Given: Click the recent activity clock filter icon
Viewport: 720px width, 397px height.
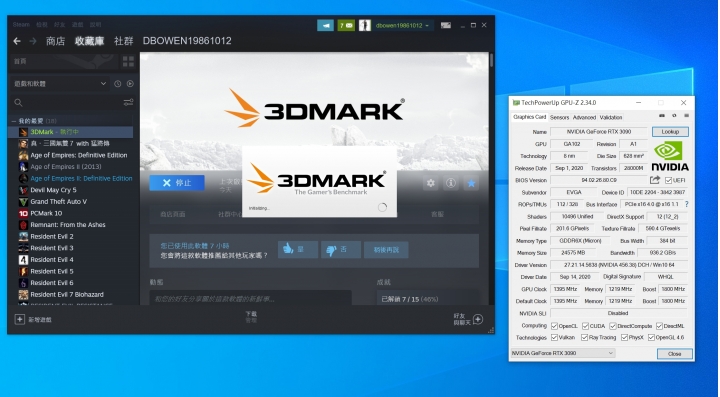Looking at the screenshot, I should click(118, 84).
